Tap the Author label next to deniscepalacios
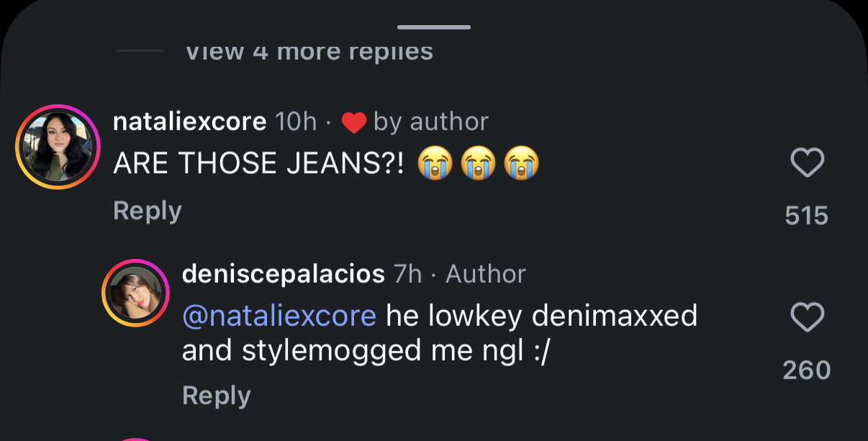Image resolution: width=868 pixels, height=441 pixels. click(x=487, y=274)
